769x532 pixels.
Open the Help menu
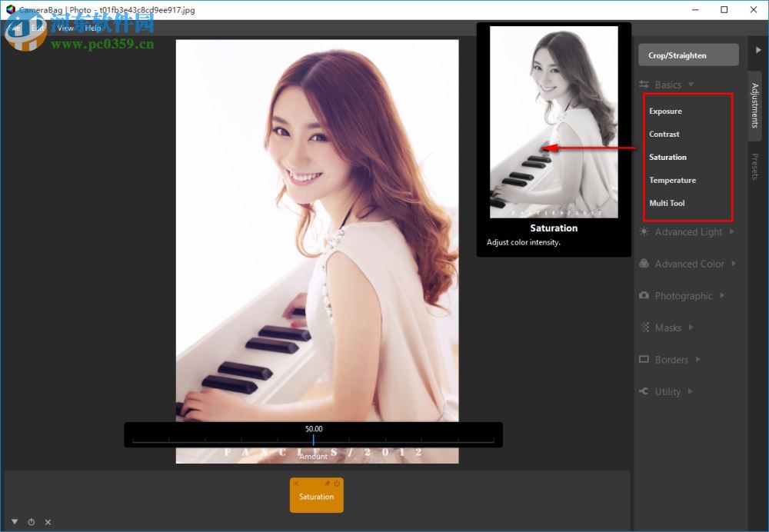[93, 28]
